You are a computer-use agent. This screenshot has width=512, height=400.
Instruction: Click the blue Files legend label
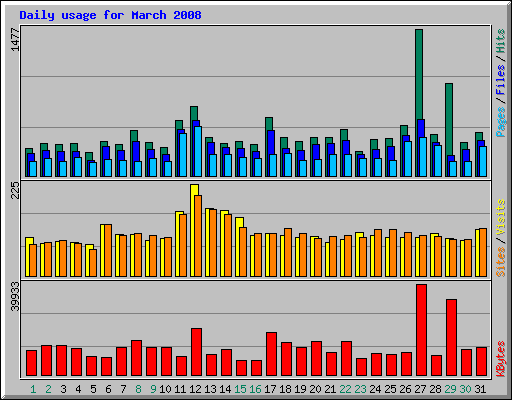click(x=501, y=80)
